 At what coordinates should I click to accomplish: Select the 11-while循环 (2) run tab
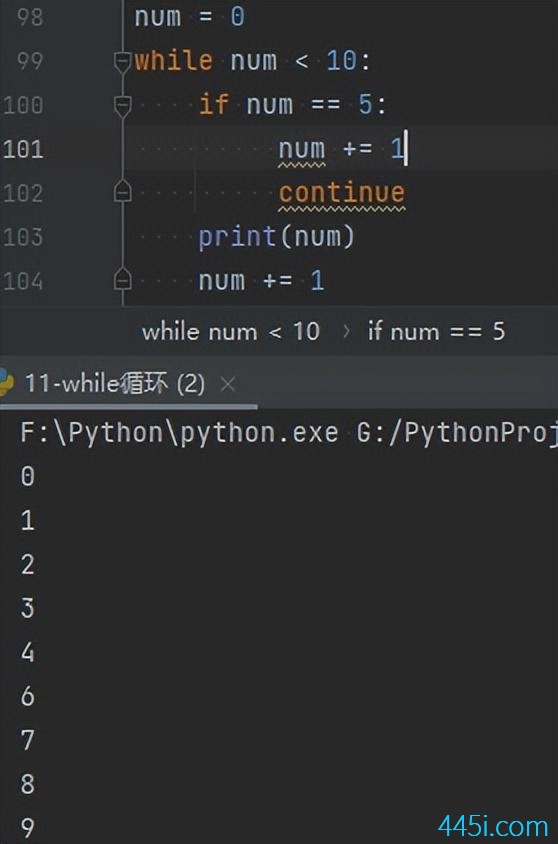pyautogui.click(x=115, y=384)
